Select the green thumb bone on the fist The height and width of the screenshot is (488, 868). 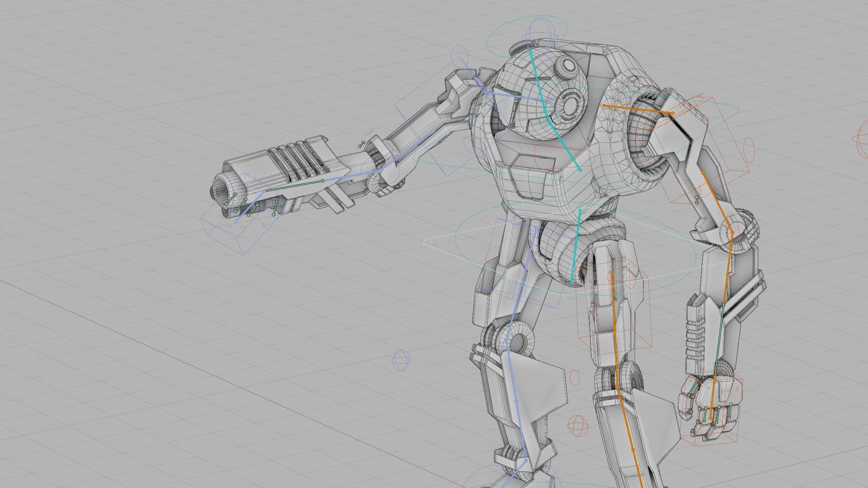pos(693,388)
